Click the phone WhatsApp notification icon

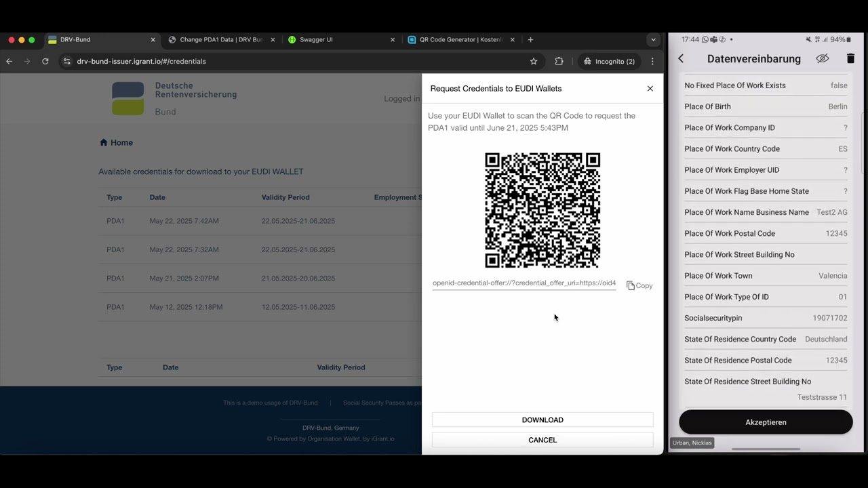(x=705, y=39)
